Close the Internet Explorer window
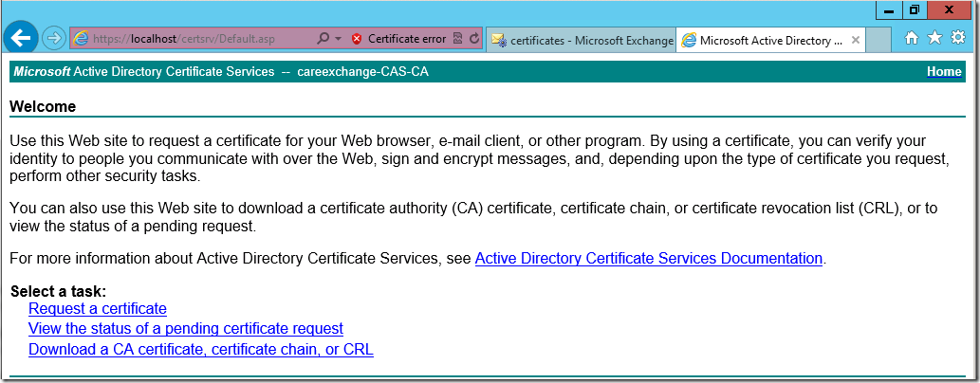The height and width of the screenshot is (383, 980). (x=949, y=10)
